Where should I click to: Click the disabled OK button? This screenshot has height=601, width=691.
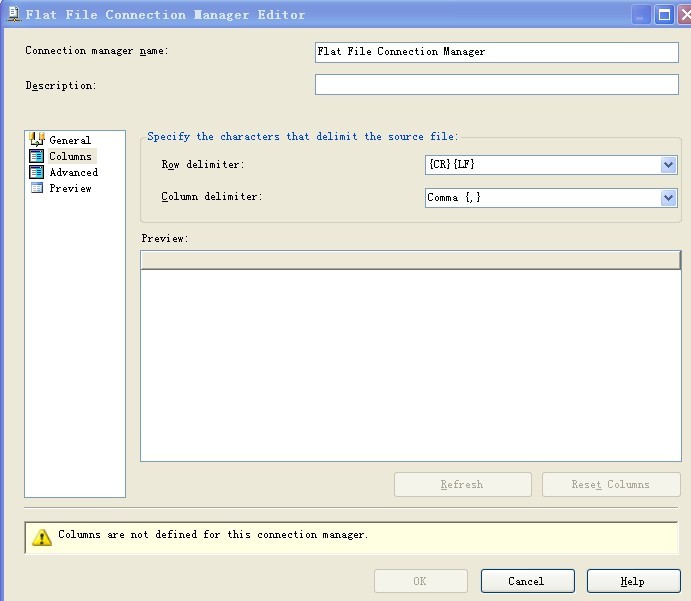point(421,581)
